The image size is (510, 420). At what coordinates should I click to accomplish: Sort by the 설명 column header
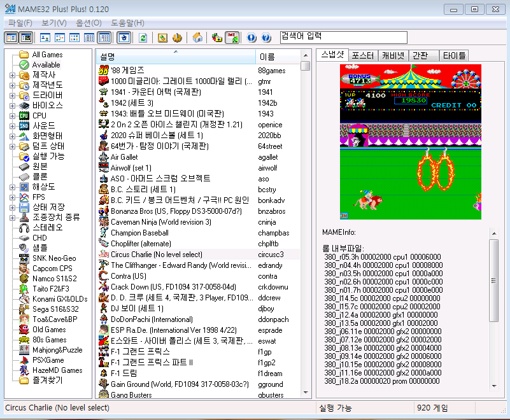click(x=176, y=57)
